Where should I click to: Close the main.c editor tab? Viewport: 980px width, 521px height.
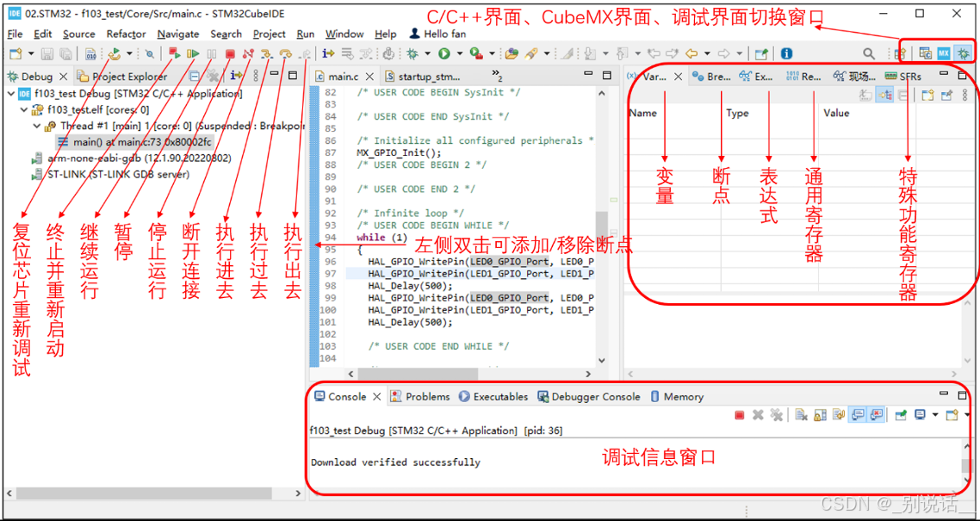coord(369,77)
